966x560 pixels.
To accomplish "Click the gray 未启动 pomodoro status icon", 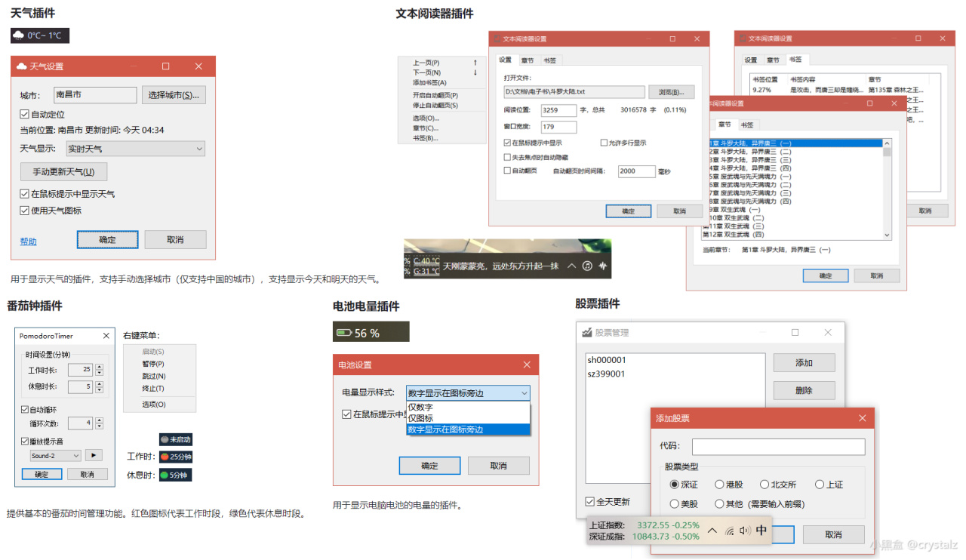I will point(165,439).
